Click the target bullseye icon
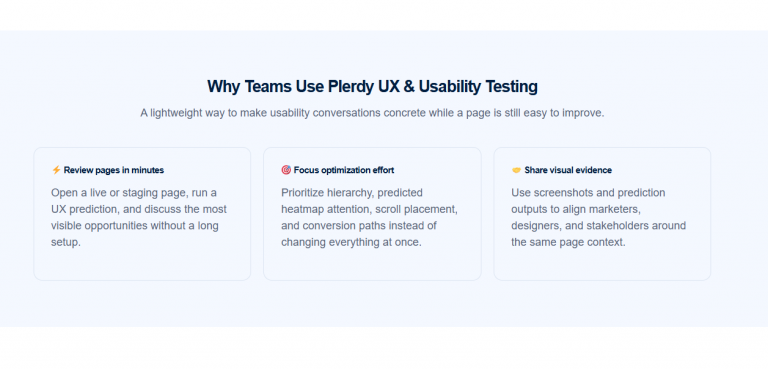 point(286,170)
